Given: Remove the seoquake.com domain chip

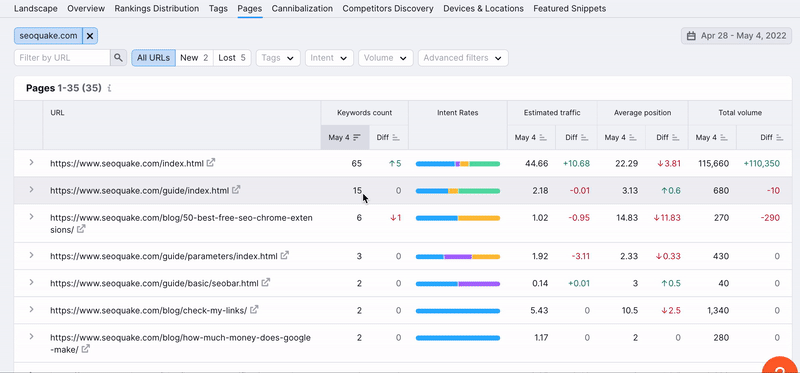Looking at the screenshot, I should pos(90,36).
